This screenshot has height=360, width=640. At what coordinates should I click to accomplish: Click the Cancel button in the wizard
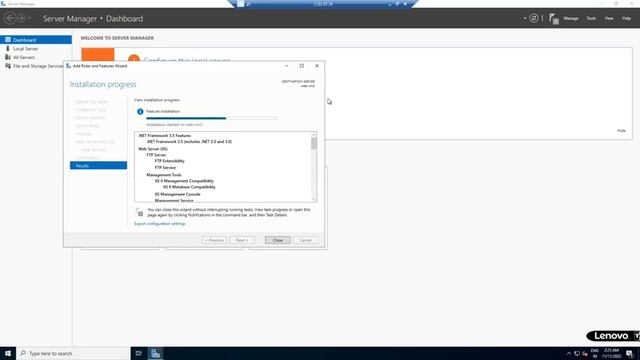[305, 240]
